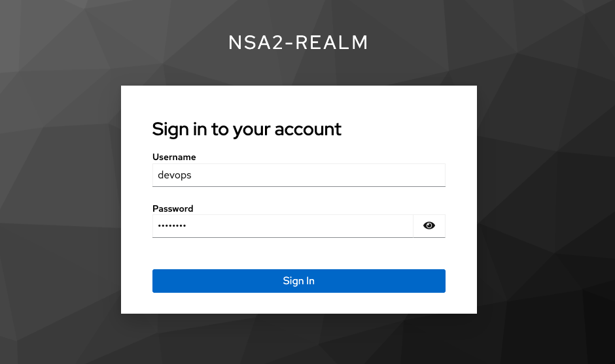The image size is (615, 364).
Task: Focus the Username input field
Action: (x=299, y=175)
